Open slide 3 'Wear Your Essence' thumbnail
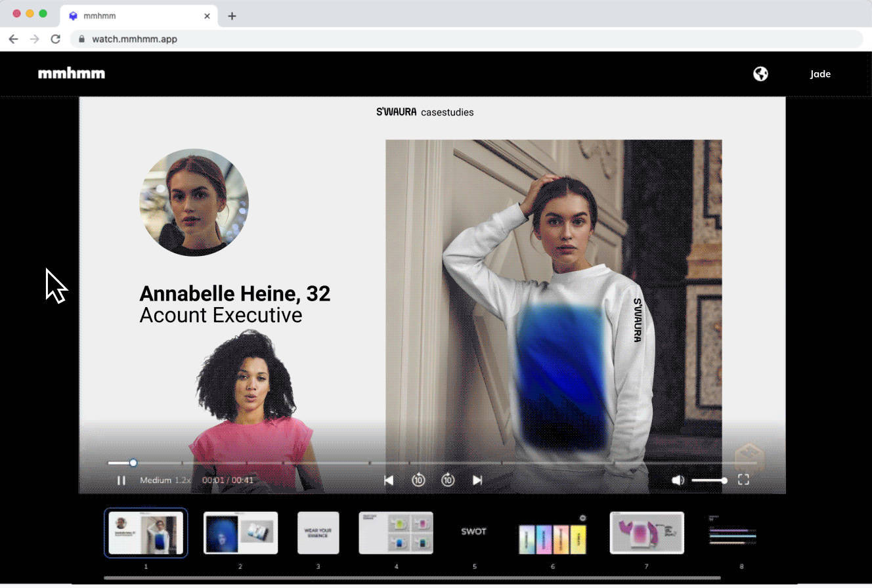 318,533
